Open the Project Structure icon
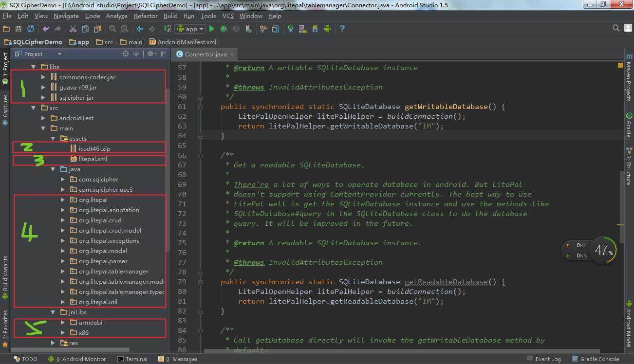Image resolution: width=634 pixels, height=364 pixels. point(275,29)
